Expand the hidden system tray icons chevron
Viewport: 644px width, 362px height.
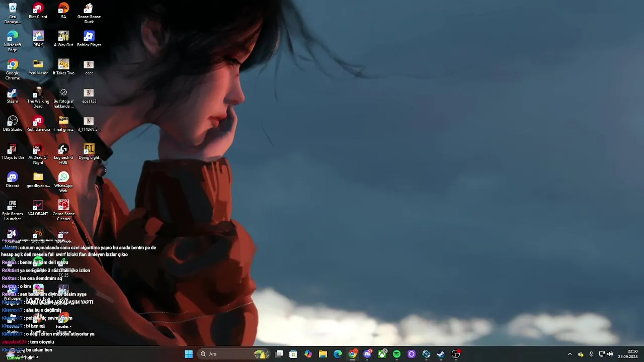(x=570, y=354)
